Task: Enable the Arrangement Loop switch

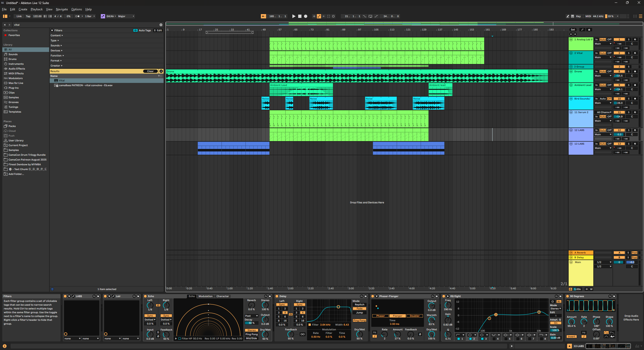Action: [x=370, y=16]
